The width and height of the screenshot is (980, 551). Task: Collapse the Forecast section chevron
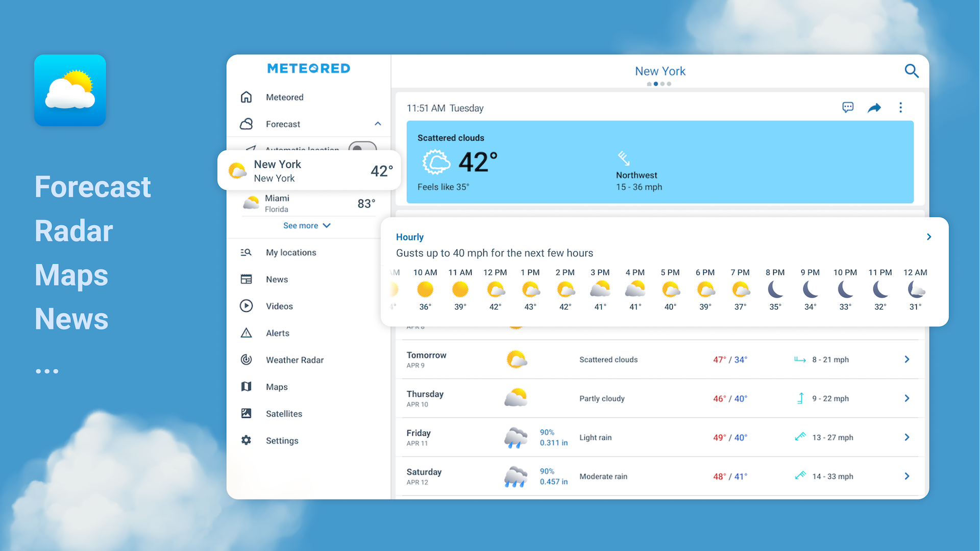click(x=378, y=124)
